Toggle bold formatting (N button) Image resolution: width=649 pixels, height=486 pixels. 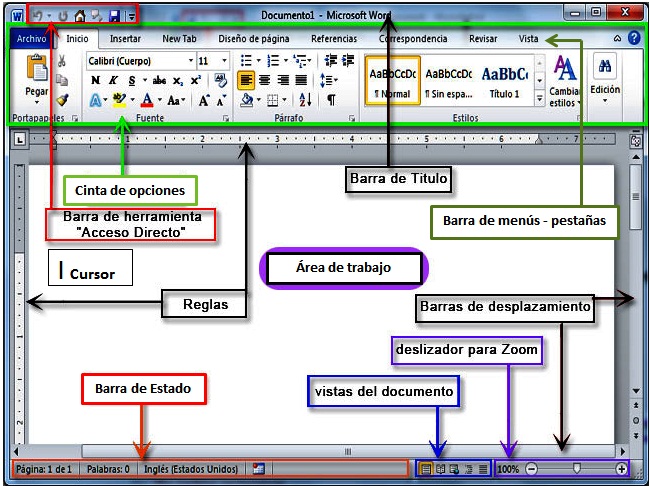[x=96, y=80]
